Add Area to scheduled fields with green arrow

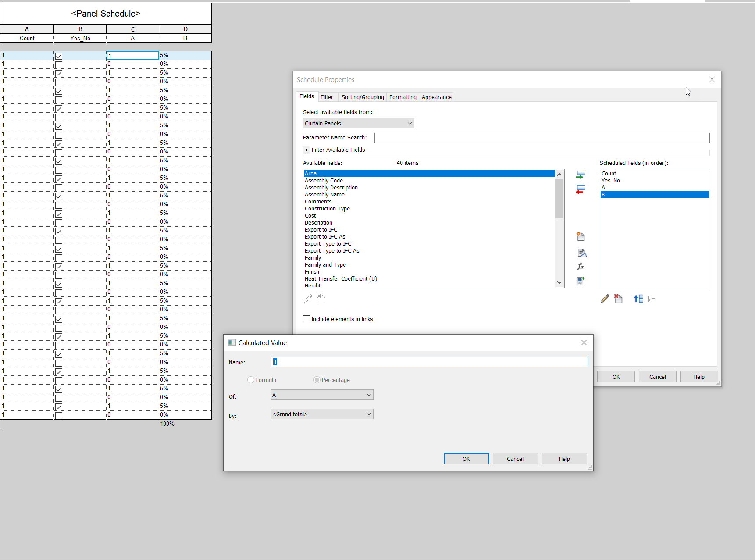[580, 174]
